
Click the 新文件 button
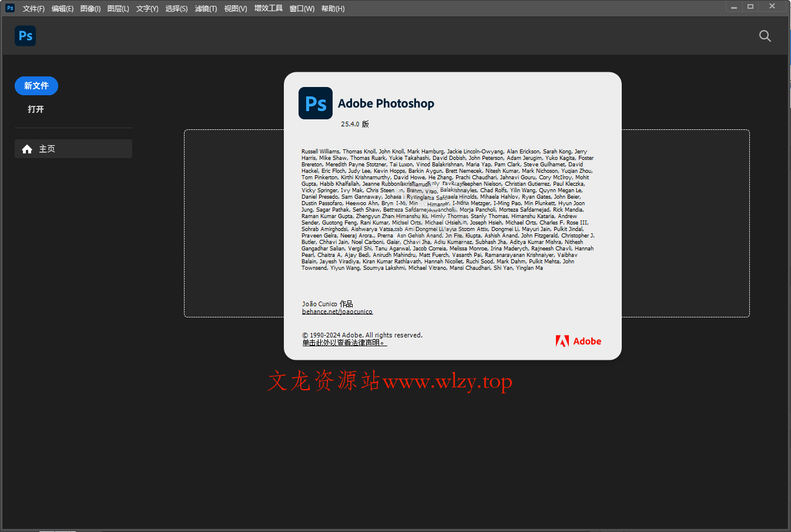point(36,85)
